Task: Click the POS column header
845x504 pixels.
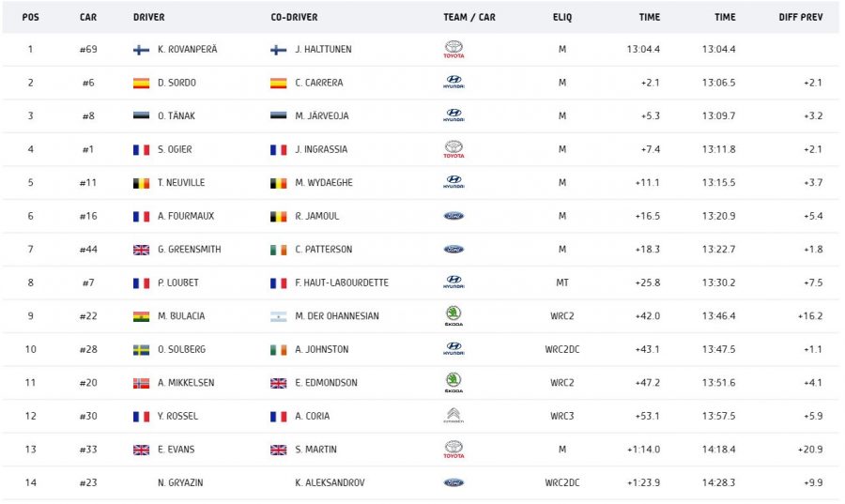Action: point(30,17)
